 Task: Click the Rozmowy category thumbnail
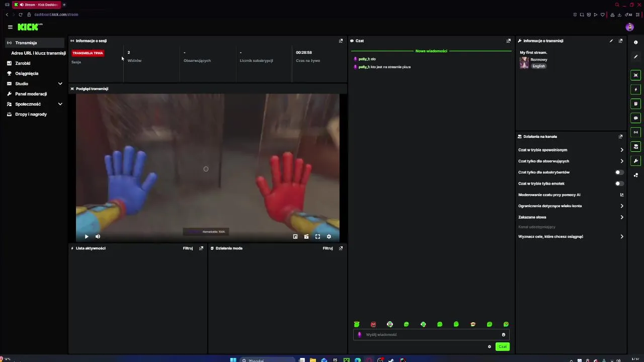[524, 63]
